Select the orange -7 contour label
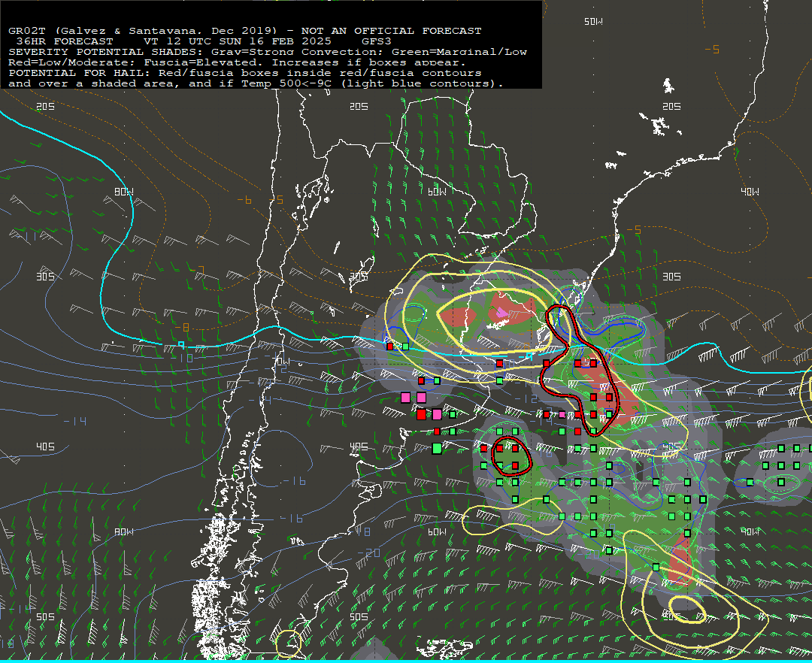The image size is (812, 663). coord(198,270)
